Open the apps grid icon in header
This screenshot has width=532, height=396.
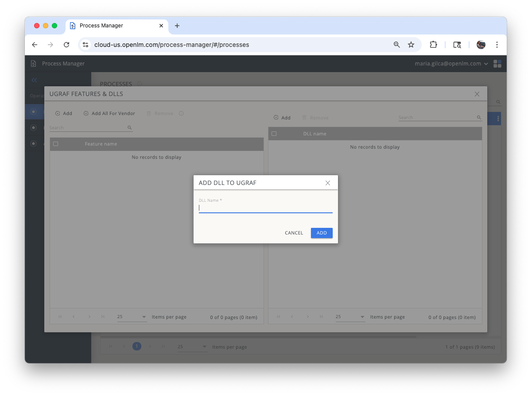pos(497,63)
